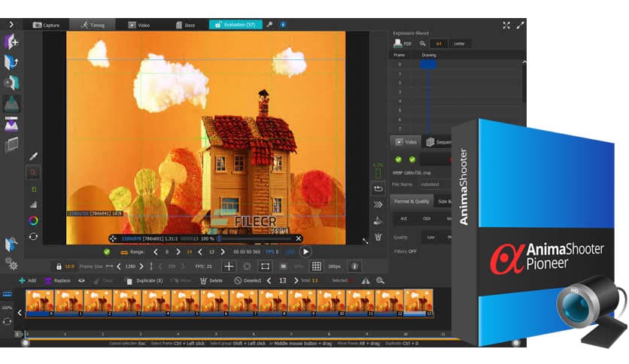The height and width of the screenshot is (364, 629).
Task: Click the search project icon in sidebar
Action: point(11,244)
